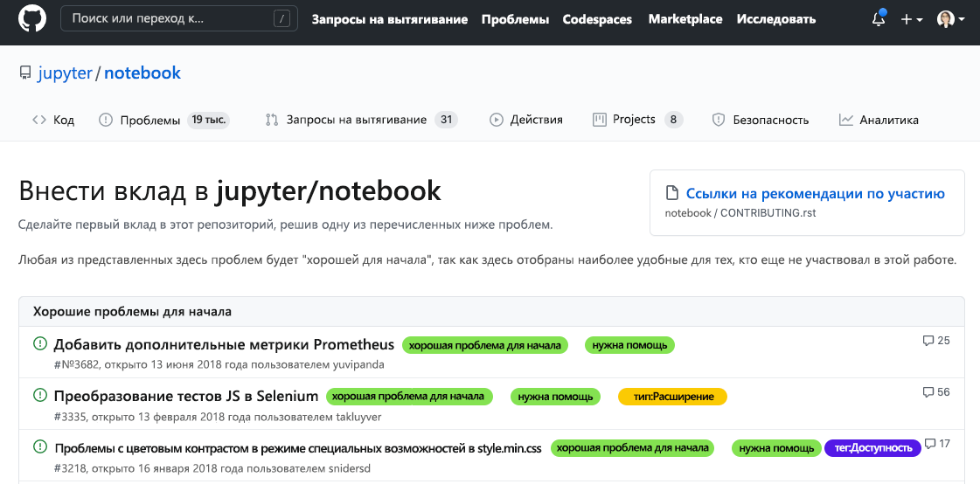This screenshot has width=980, height=484.
Task: Click 'нужна помощь' label on style.min.css issue
Action: click(x=777, y=448)
